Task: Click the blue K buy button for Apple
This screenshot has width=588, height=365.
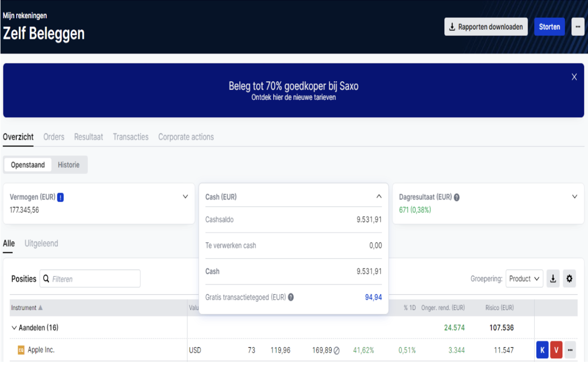Action: click(542, 350)
